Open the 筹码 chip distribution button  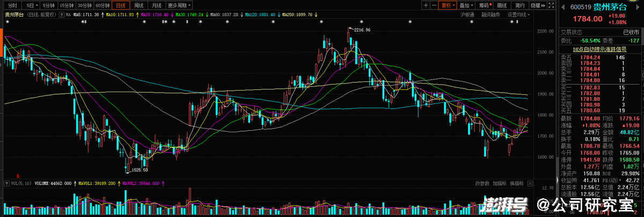click(485, 5)
